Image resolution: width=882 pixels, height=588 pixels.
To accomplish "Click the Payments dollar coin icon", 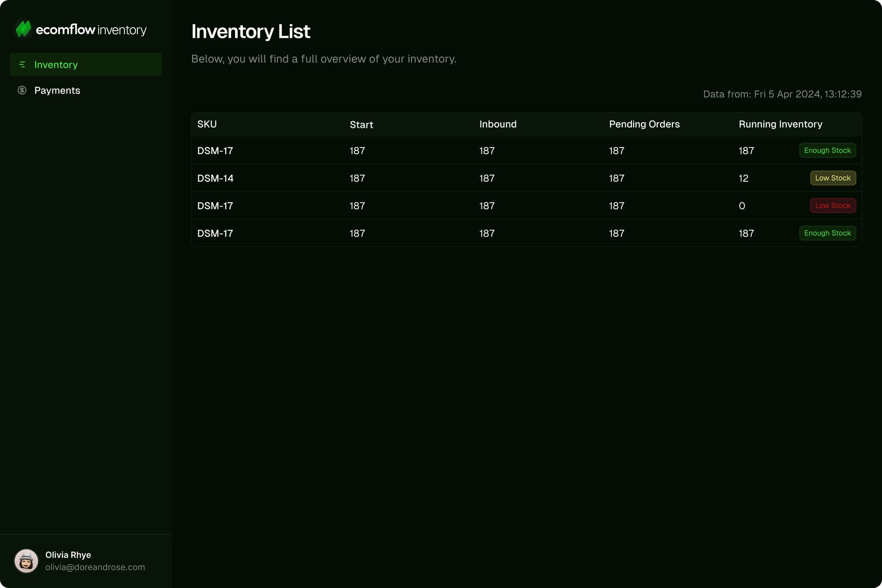I will pos(22,90).
